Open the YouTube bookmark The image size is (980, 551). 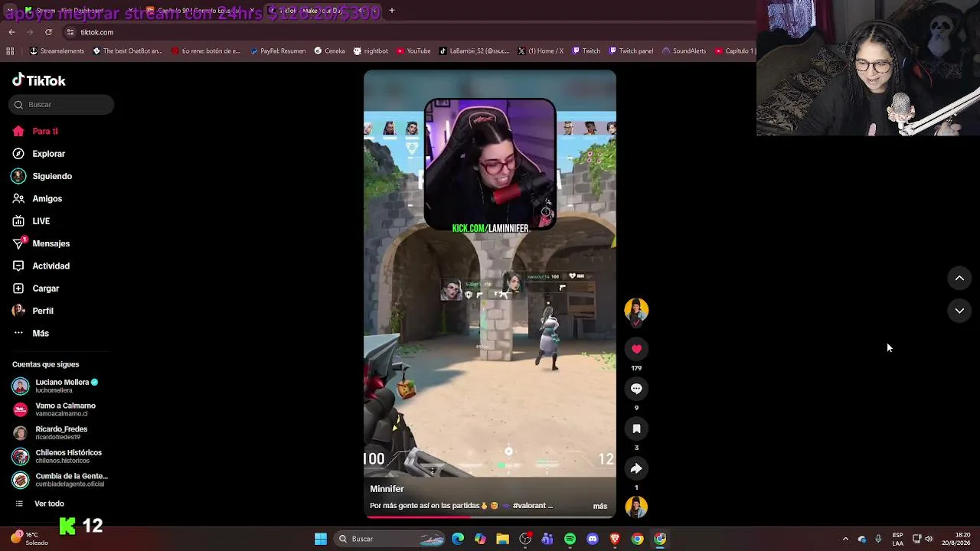(x=413, y=51)
